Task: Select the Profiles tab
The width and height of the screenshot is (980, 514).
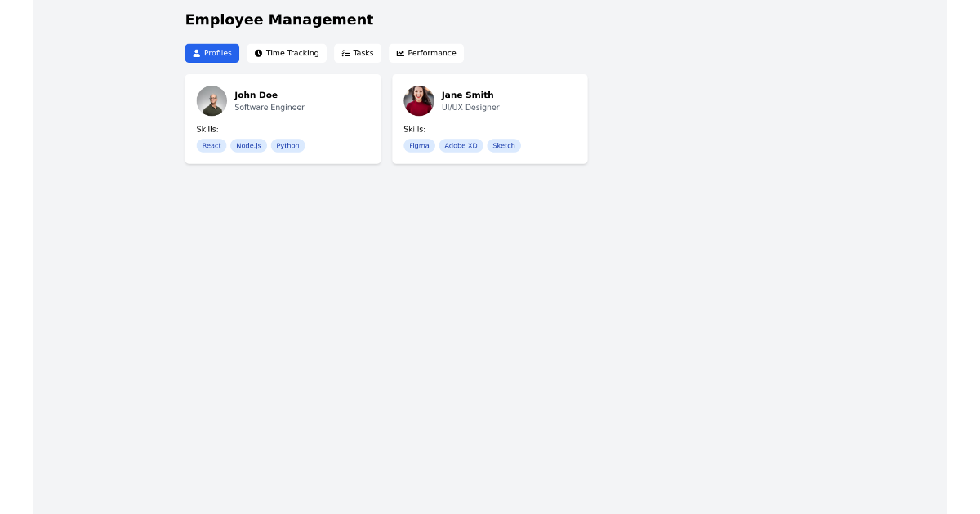Action: pyautogui.click(x=212, y=53)
